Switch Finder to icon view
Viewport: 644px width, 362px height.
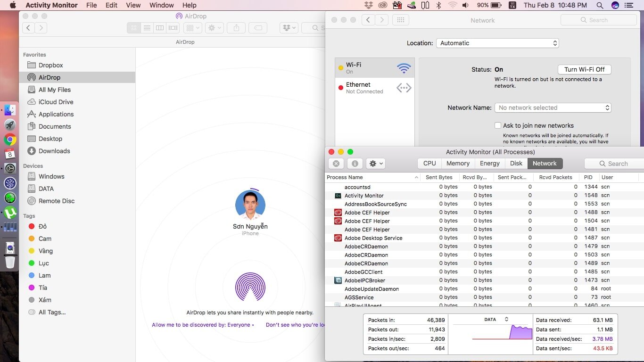coord(134,28)
